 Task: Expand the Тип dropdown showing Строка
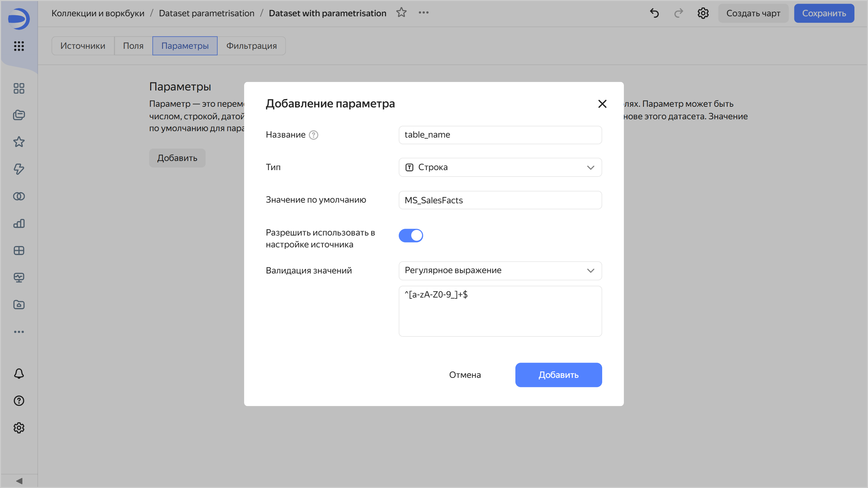(x=500, y=167)
